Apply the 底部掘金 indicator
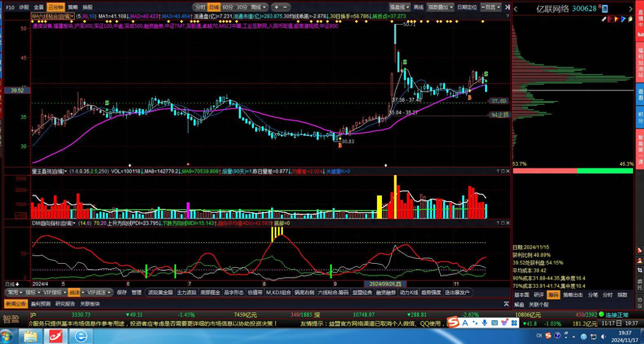Image resolution: width=644 pixels, height=344 pixels. tap(210, 292)
